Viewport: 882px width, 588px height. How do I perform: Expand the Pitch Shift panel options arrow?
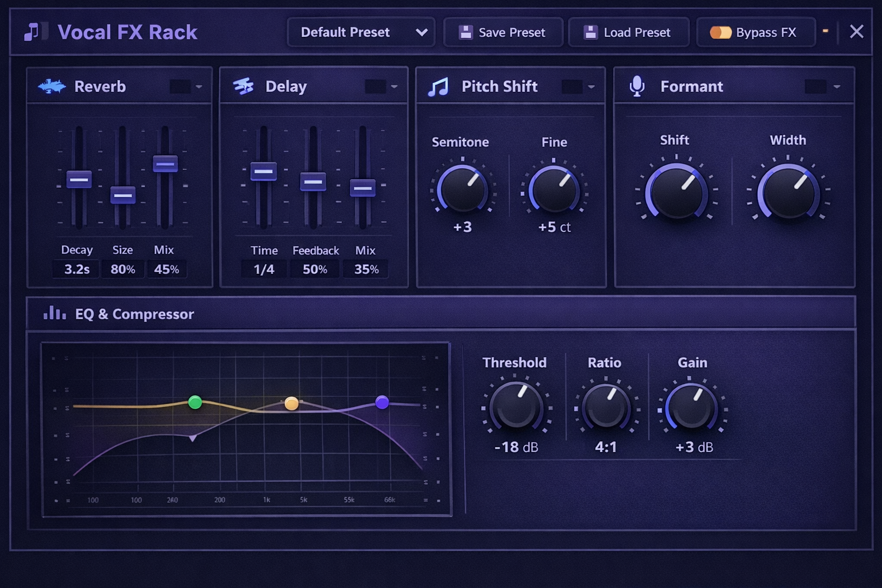click(591, 87)
